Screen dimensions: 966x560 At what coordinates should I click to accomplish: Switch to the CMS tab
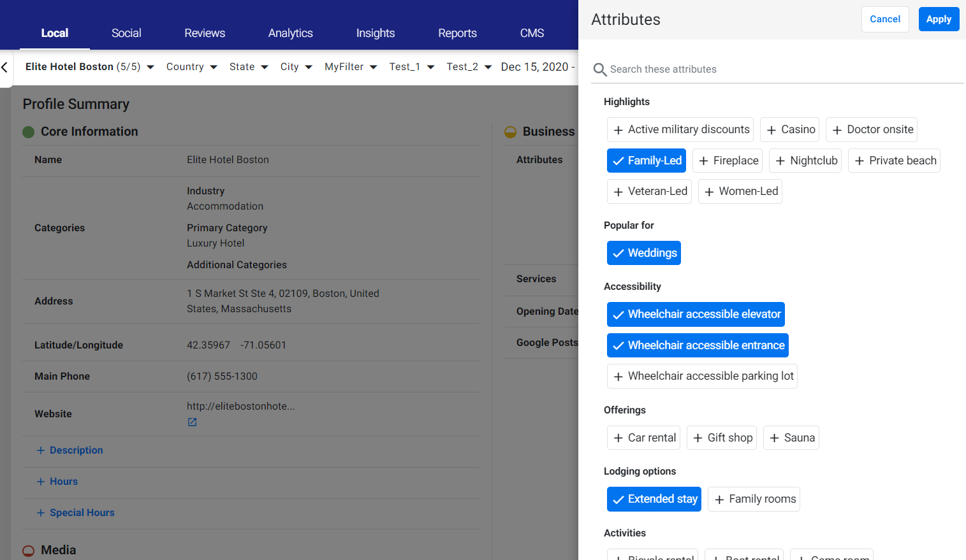pyautogui.click(x=532, y=33)
